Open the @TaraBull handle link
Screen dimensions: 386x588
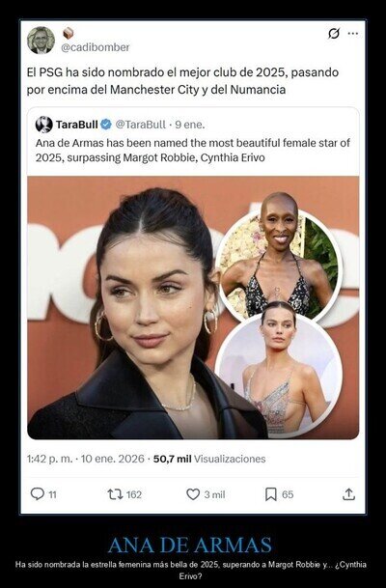point(140,125)
